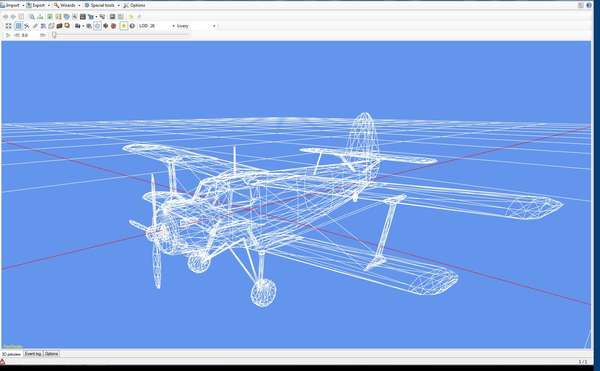
Task: Expand the Export dropdown arrow
Action: (x=49, y=5)
